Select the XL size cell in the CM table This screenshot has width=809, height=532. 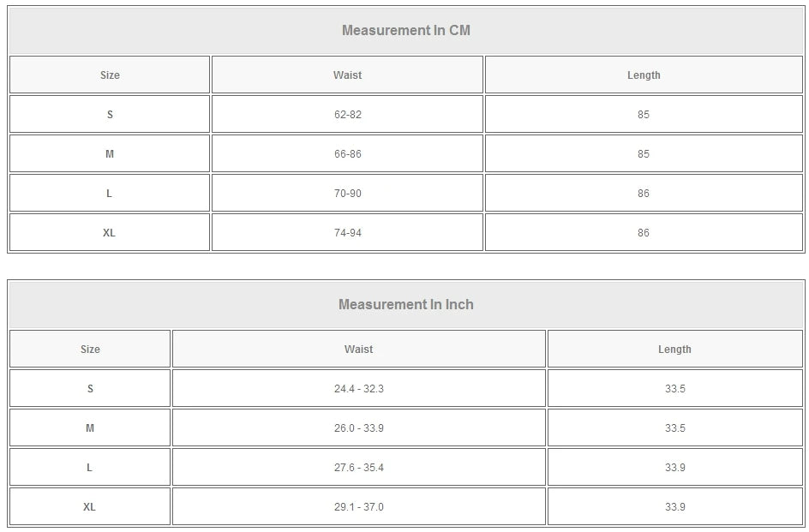click(109, 233)
